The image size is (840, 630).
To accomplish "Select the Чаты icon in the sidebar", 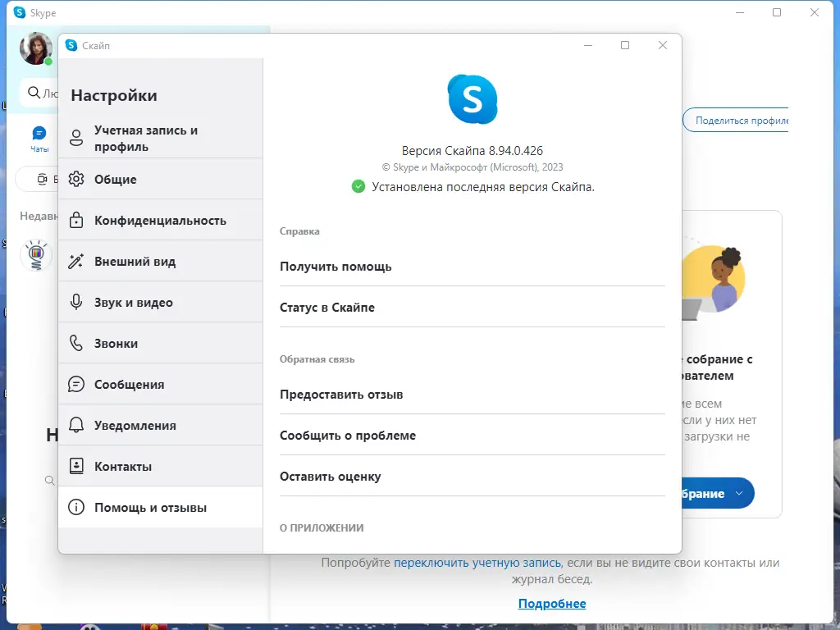I will pyautogui.click(x=39, y=135).
